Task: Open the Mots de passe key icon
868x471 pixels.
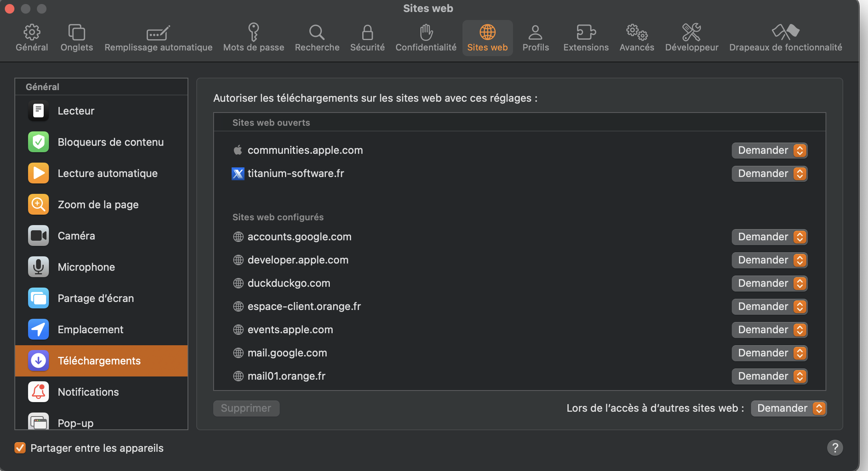Action: pyautogui.click(x=253, y=32)
